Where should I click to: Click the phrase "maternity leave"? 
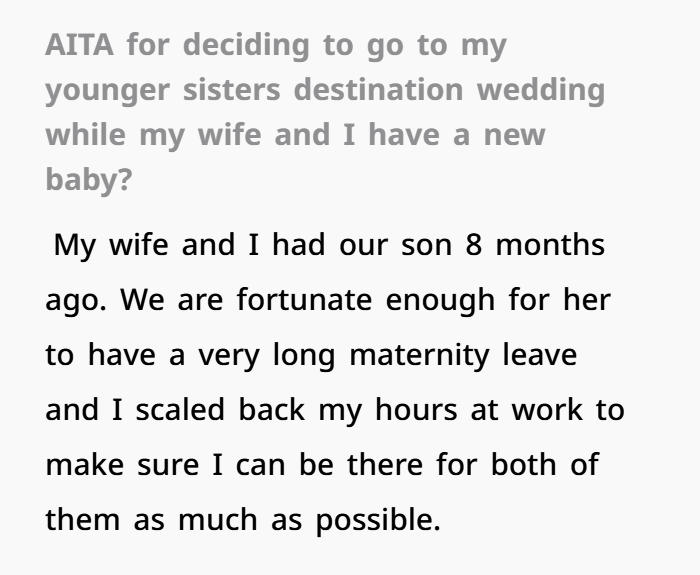pyautogui.click(x=463, y=355)
